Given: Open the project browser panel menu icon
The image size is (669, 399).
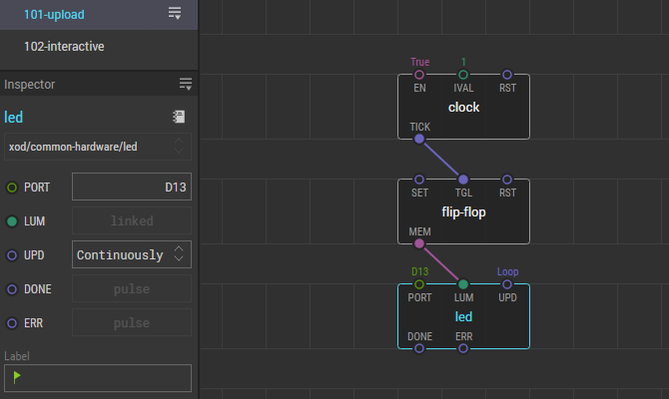Looking at the screenshot, I should point(175,13).
